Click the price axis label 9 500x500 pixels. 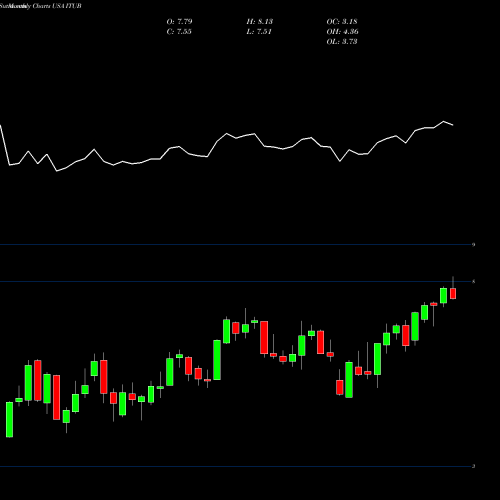pos(474,245)
